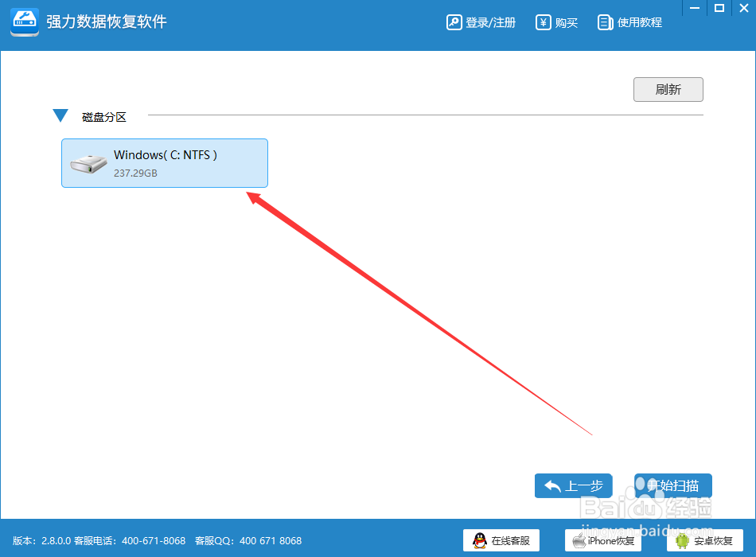Click the 磁盘分区 section label
This screenshot has height=557, width=756.
click(x=104, y=117)
